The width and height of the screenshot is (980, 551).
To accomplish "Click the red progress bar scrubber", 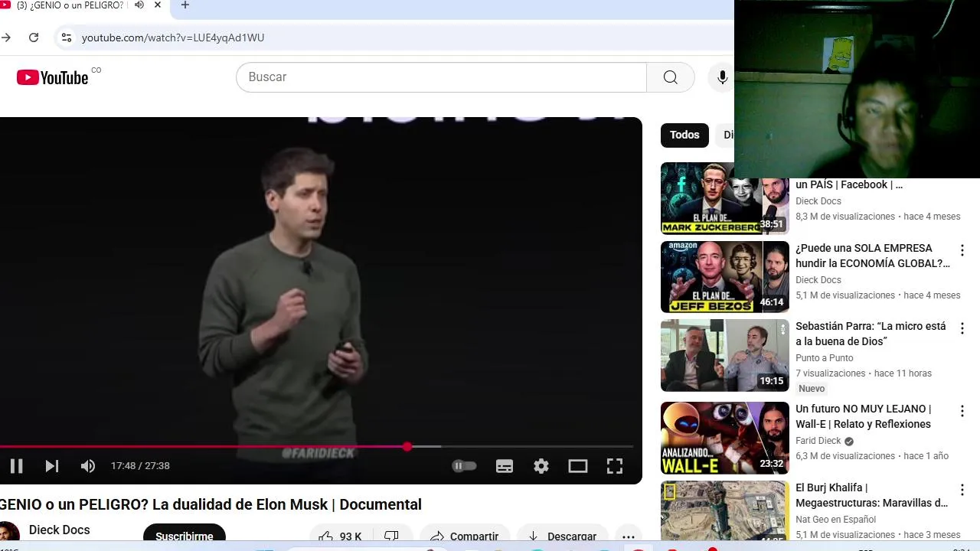I will point(407,446).
